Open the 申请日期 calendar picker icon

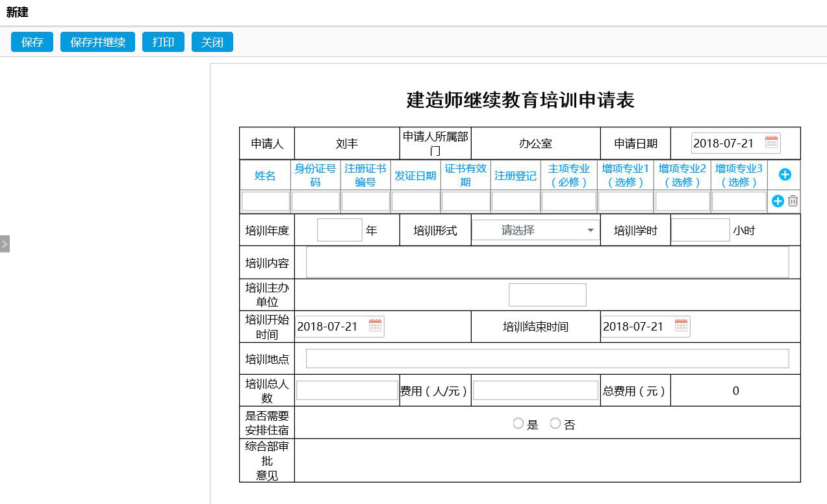pyautogui.click(x=771, y=143)
